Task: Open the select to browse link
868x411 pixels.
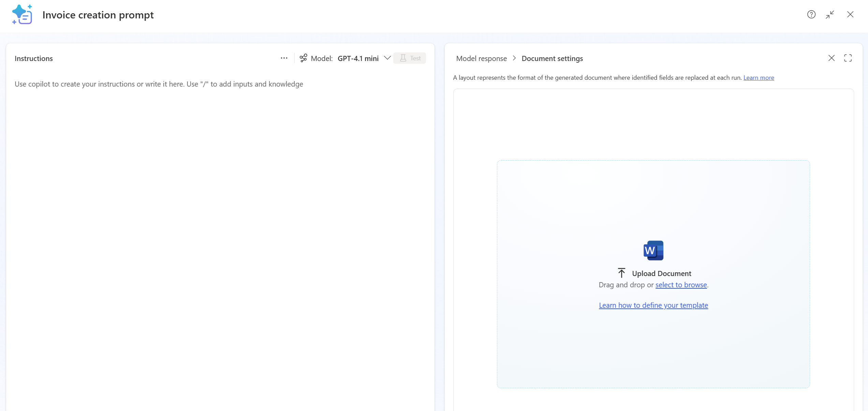Action: pyautogui.click(x=681, y=285)
